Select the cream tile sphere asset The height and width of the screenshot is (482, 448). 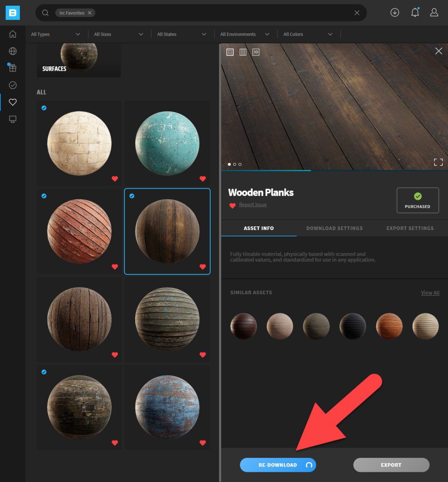[x=79, y=143]
